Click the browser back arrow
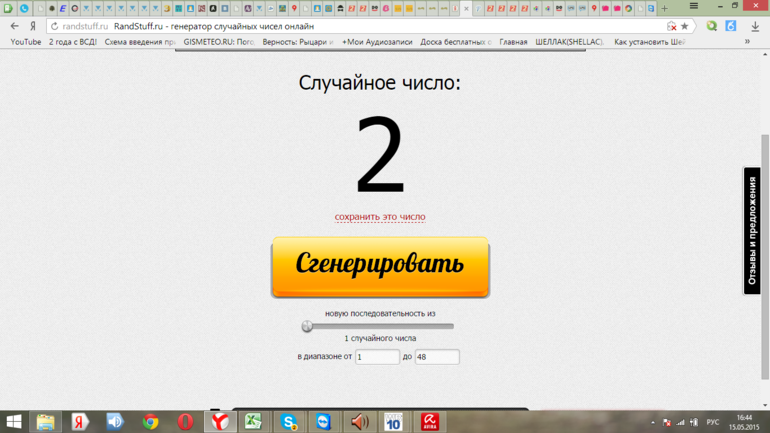This screenshot has height=433, width=770. pyautogui.click(x=14, y=26)
